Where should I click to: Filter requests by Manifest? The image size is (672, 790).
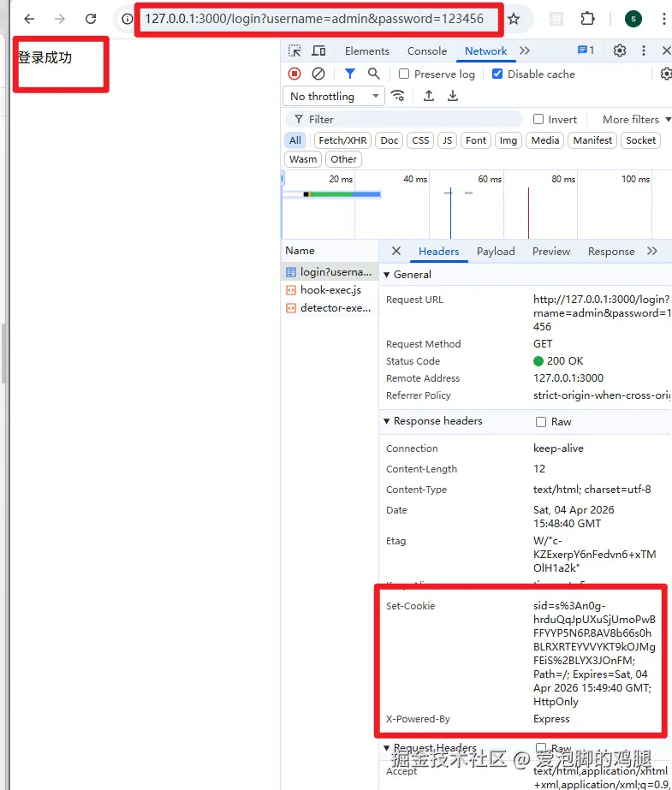(x=592, y=140)
